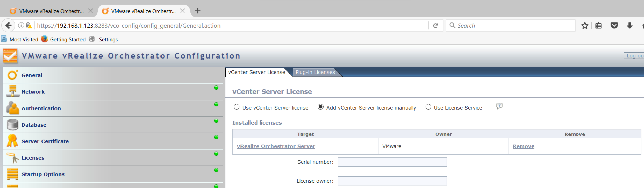Open the help bubble icon beside license options
644x188 pixels.
(499, 106)
